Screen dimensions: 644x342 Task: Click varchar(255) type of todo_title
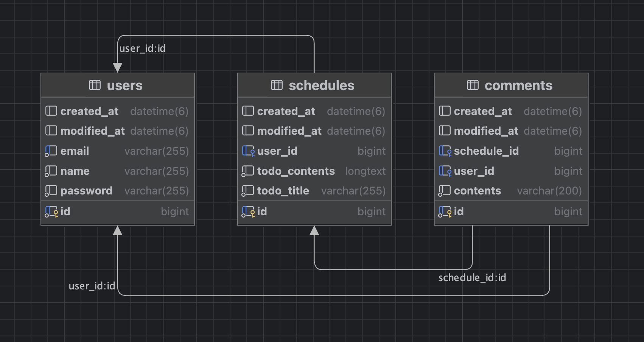pyautogui.click(x=353, y=191)
